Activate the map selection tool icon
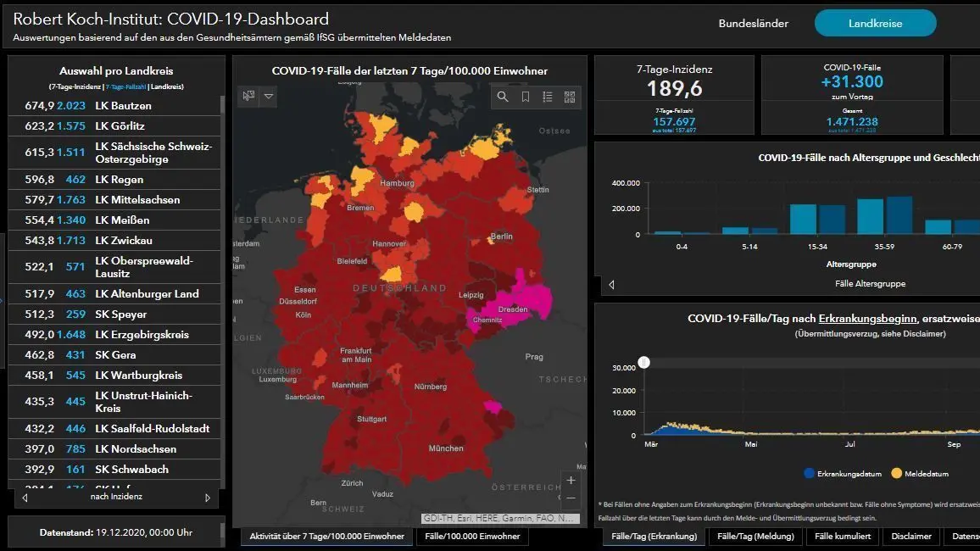Image resolution: width=980 pixels, height=551 pixels. pos(248,96)
